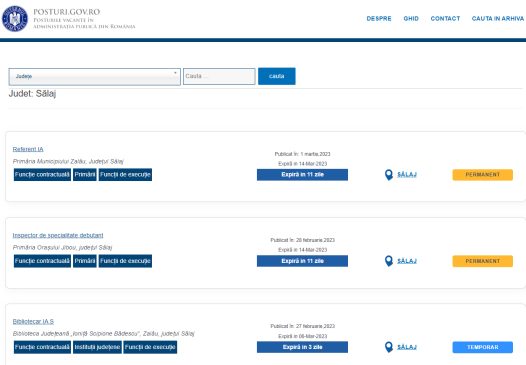Click Publicat in: 27 februarie 2023 text
Screen dimensions: 526x365
(302, 326)
